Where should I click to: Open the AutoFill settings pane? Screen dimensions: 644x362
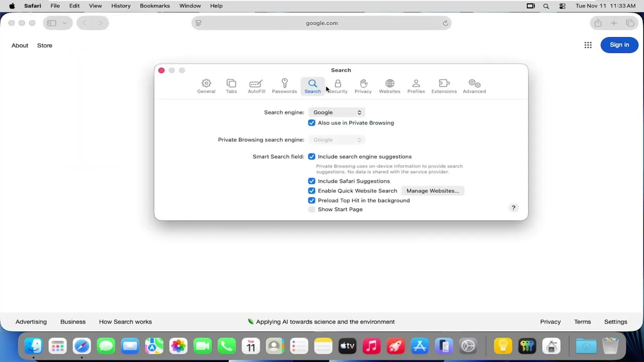point(256,86)
